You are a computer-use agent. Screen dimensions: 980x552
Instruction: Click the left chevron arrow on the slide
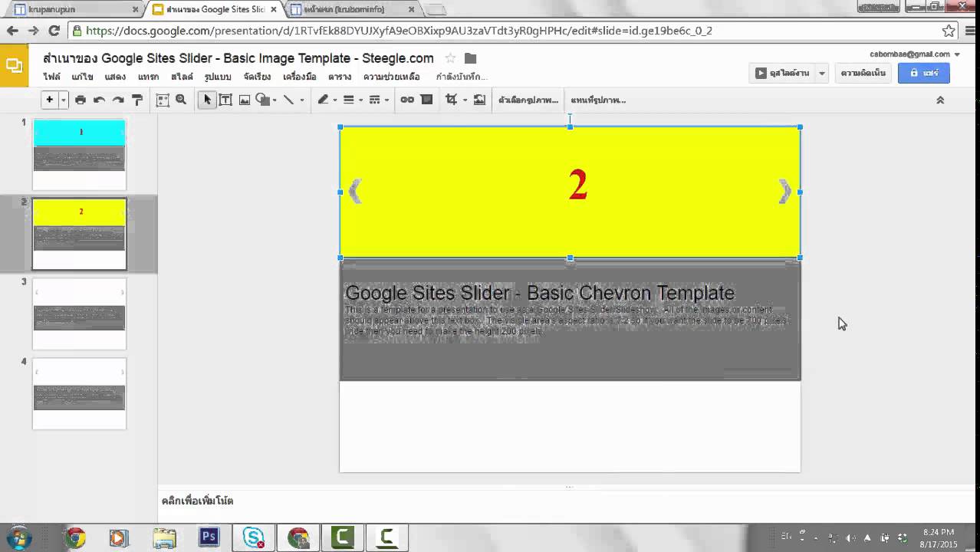point(354,191)
